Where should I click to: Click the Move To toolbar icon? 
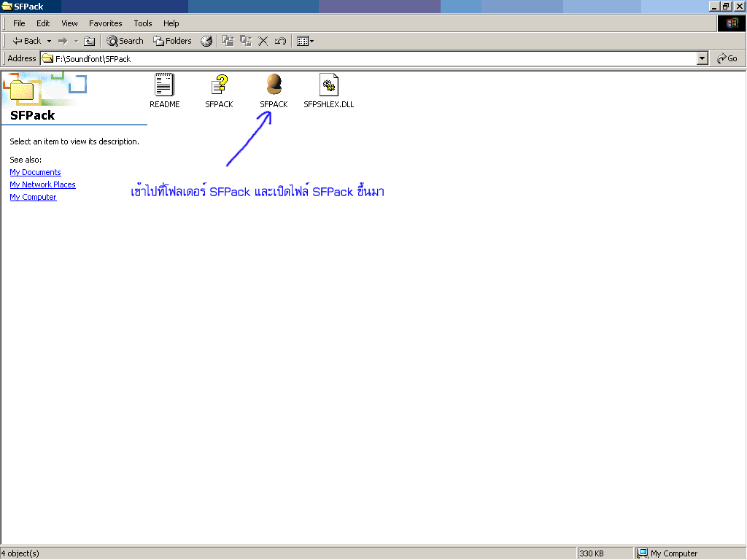[x=228, y=41]
